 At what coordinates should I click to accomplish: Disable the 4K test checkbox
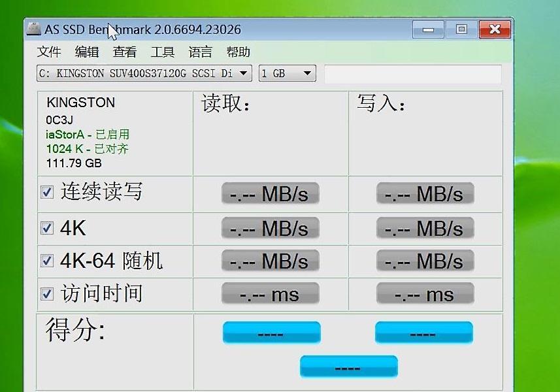point(46,226)
